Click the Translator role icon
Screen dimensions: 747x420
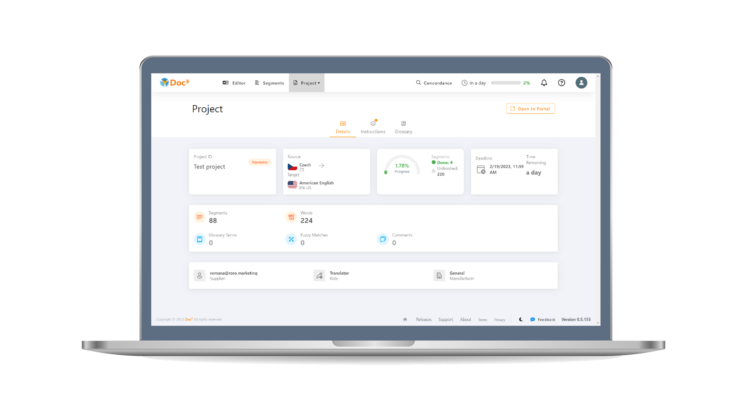tap(319, 275)
